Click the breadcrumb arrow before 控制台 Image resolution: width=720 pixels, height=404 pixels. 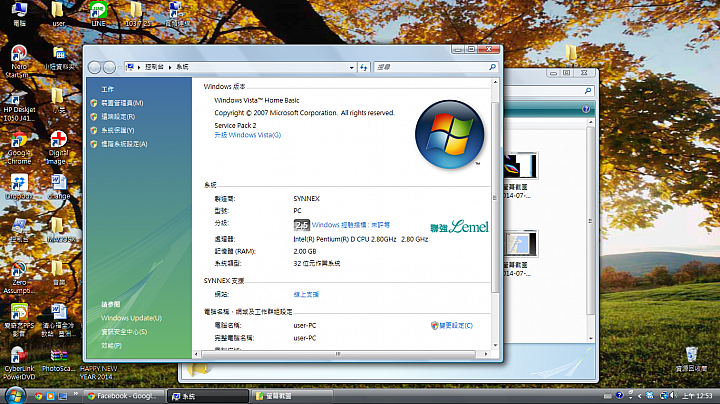pos(139,67)
